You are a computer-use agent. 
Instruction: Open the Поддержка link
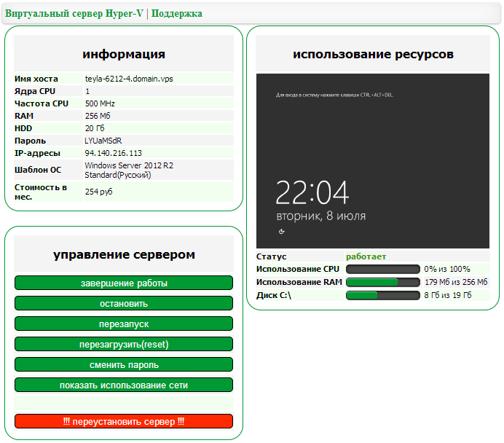177,14
